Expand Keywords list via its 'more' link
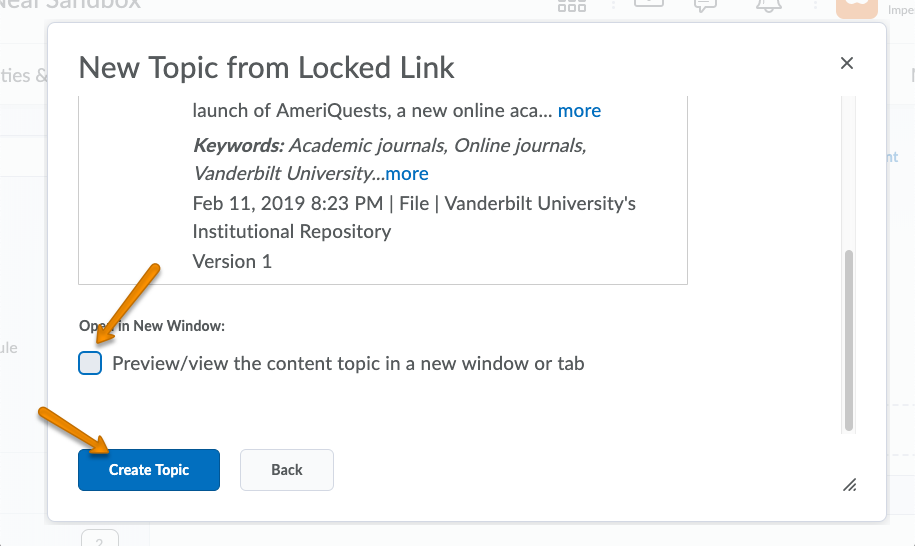Screen dimensions: 915x546 point(407,173)
